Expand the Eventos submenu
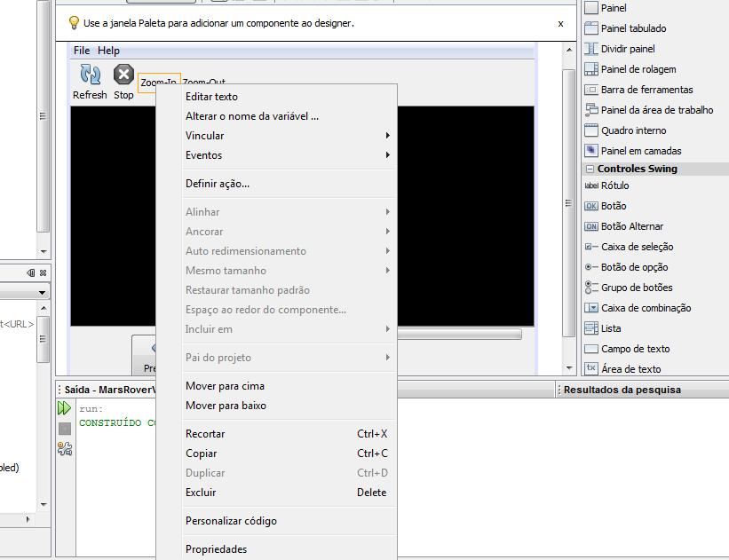The height and width of the screenshot is (560, 729). point(288,155)
